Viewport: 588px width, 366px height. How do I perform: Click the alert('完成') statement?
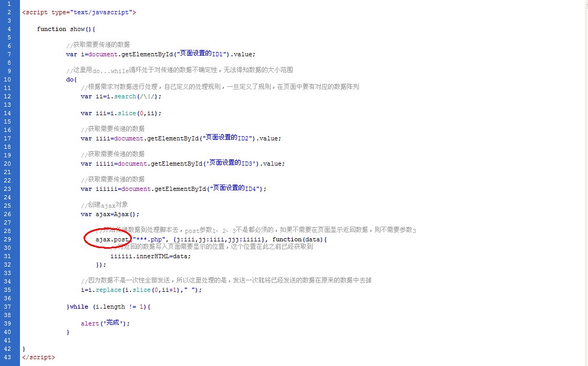point(105,323)
